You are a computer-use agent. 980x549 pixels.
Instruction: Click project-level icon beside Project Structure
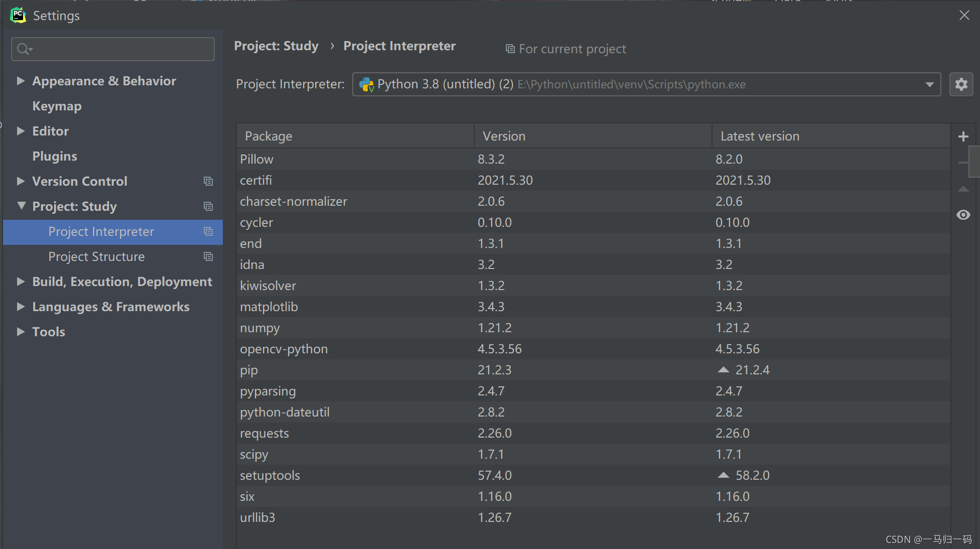coord(208,256)
